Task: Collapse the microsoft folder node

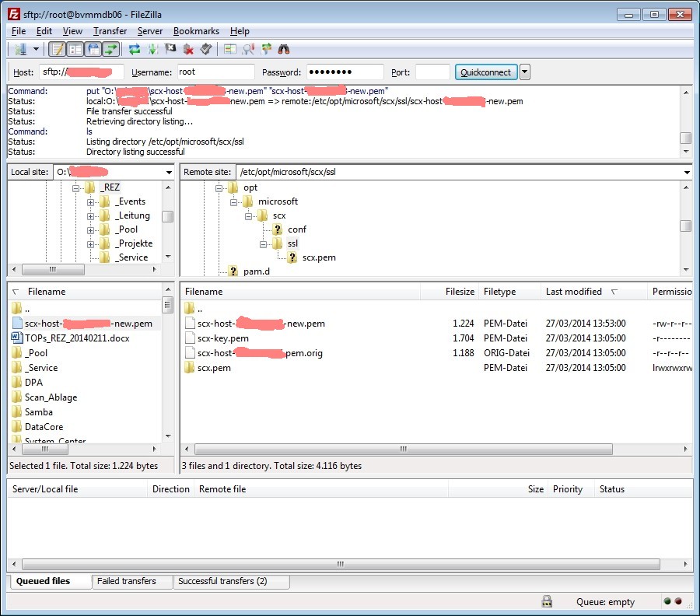Action: pos(233,202)
